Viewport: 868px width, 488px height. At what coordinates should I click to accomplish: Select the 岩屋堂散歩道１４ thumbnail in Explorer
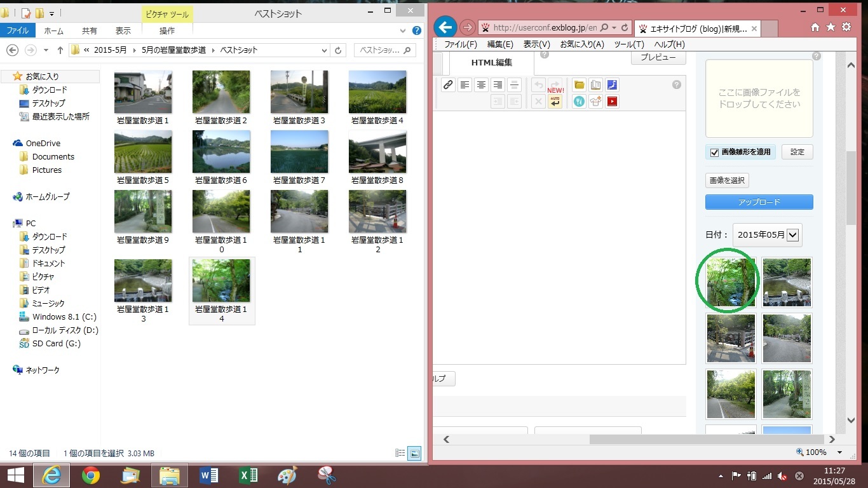(x=222, y=291)
